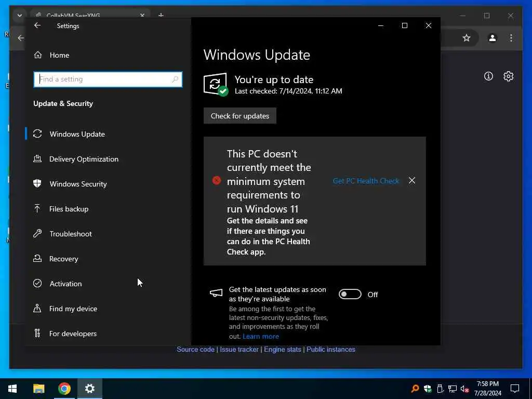Open the Home page in Settings
The image size is (532, 399).
(59, 55)
